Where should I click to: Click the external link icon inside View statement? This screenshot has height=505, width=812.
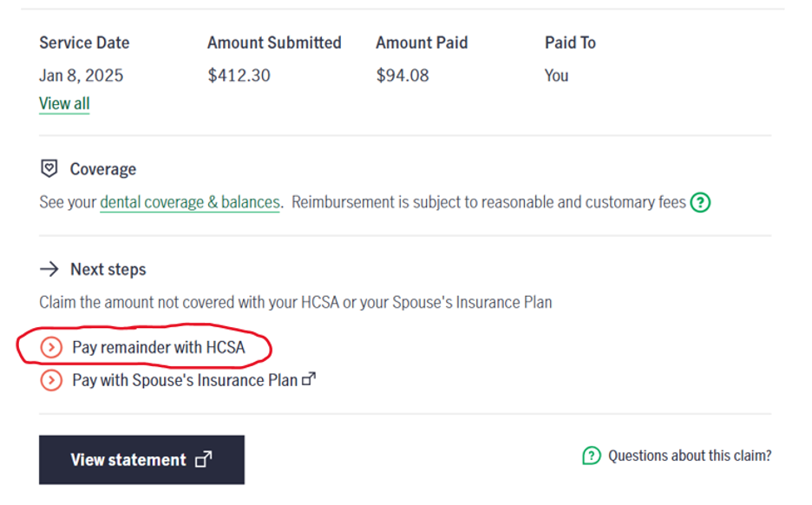click(x=204, y=460)
